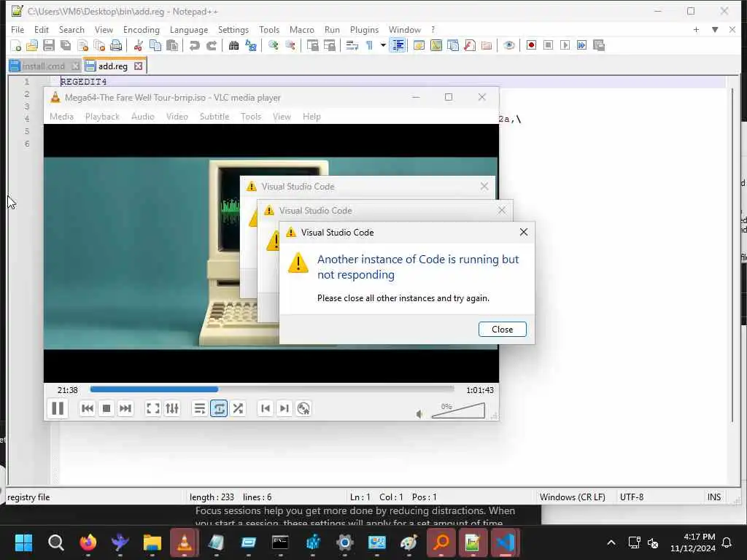Click the Playback macro icon
This screenshot has height=560, width=747.
coord(565,45)
